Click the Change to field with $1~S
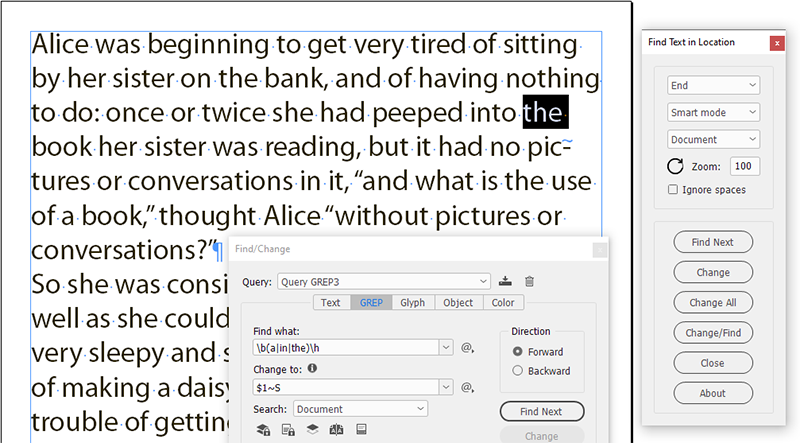 click(x=346, y=387)
